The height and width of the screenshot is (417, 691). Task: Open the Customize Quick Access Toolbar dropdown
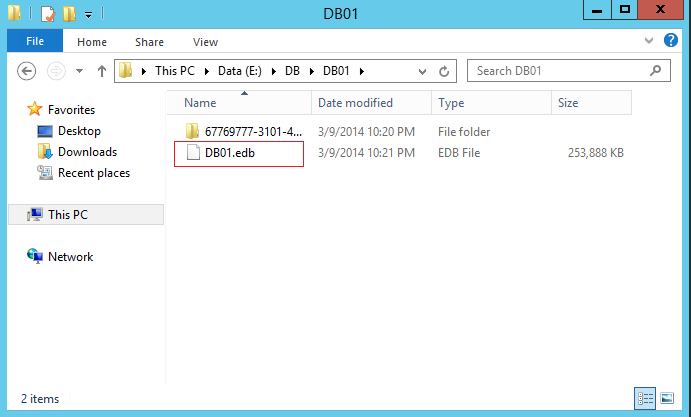tap(89, 15)
